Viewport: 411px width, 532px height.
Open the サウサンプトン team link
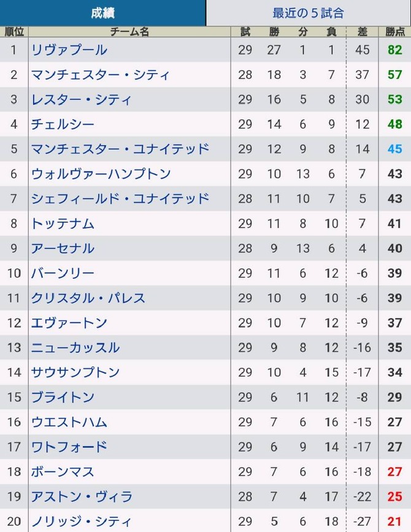[75, 372]
